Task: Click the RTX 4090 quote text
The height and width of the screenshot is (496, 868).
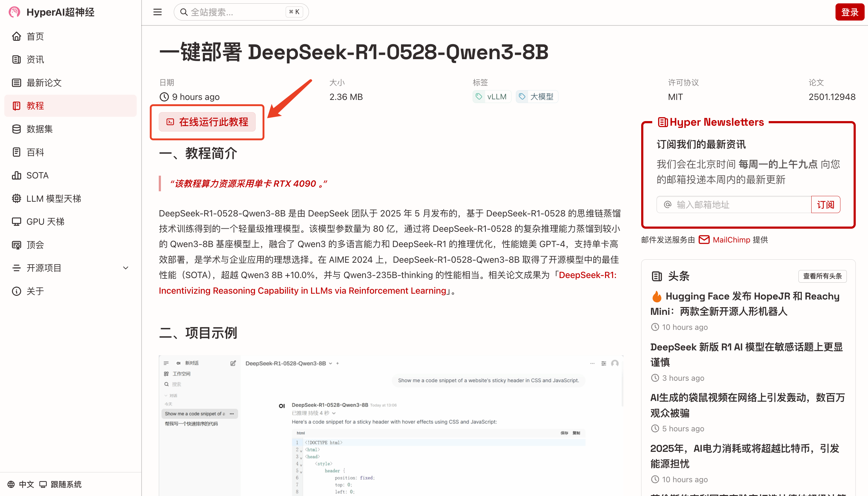Action: click(248, 184)
